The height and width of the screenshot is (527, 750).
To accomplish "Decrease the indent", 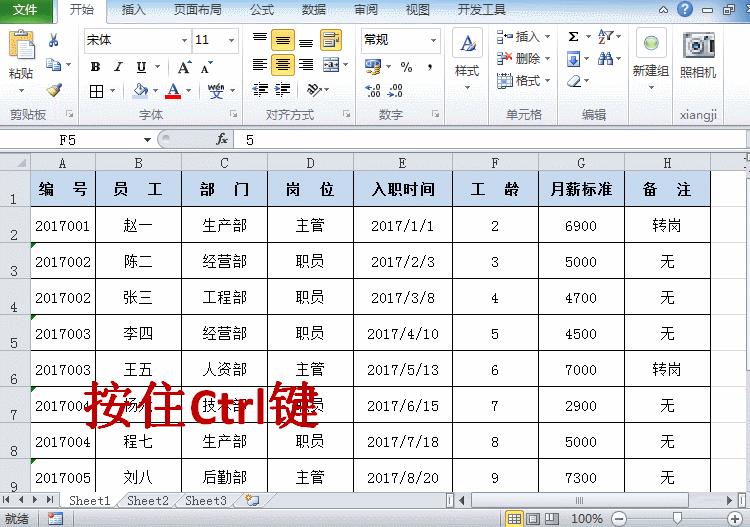I will [x=260, y=90].
